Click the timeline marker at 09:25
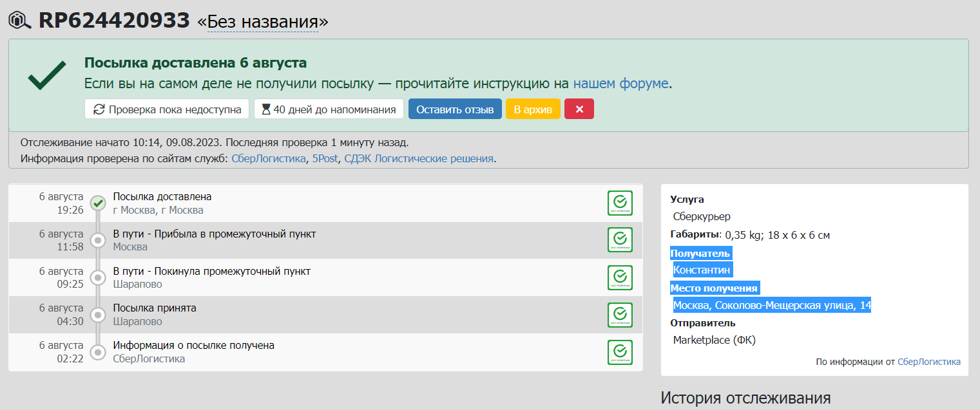980x410 pixels. click(98, 278)
